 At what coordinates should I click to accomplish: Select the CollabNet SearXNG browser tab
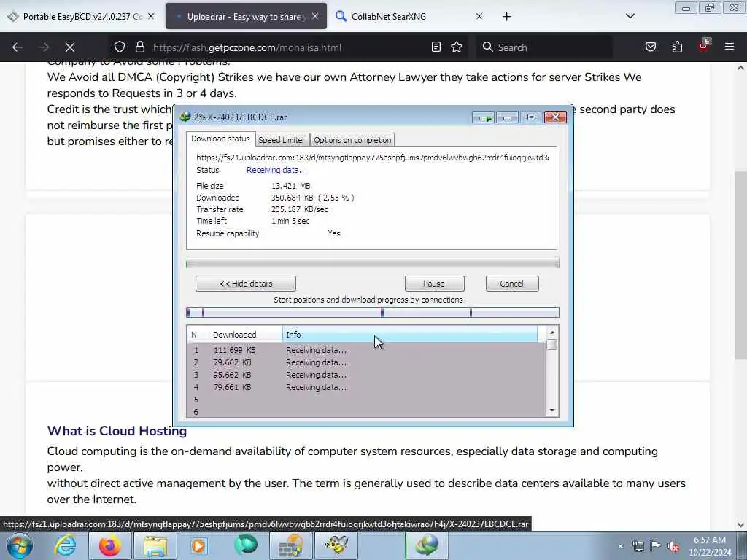click(x=410, y=16)
